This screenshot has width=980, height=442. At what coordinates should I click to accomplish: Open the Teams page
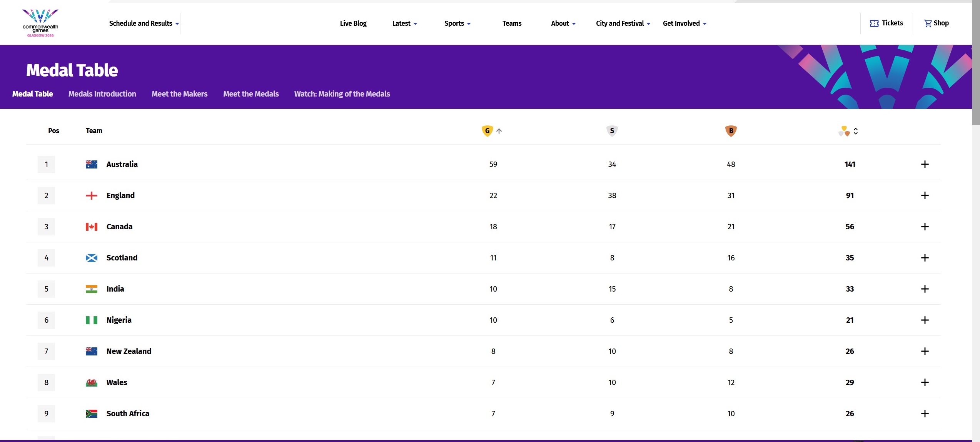coord(512,23)
